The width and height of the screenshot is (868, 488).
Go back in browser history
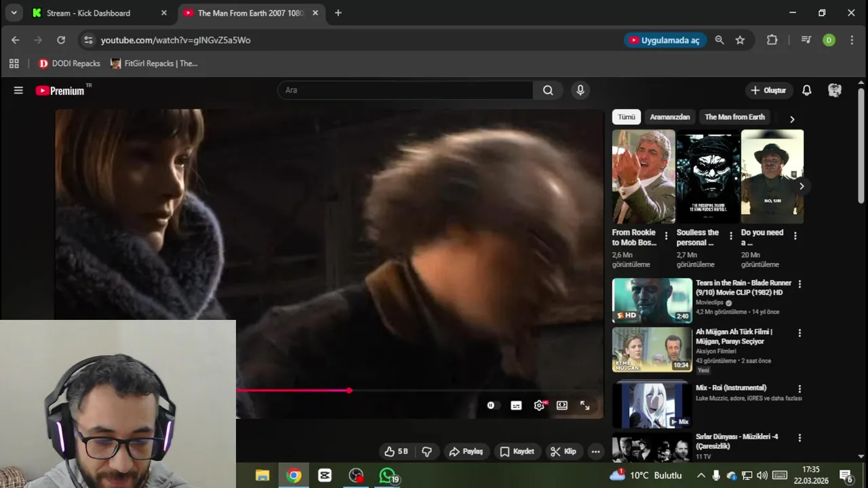point(16,40)
